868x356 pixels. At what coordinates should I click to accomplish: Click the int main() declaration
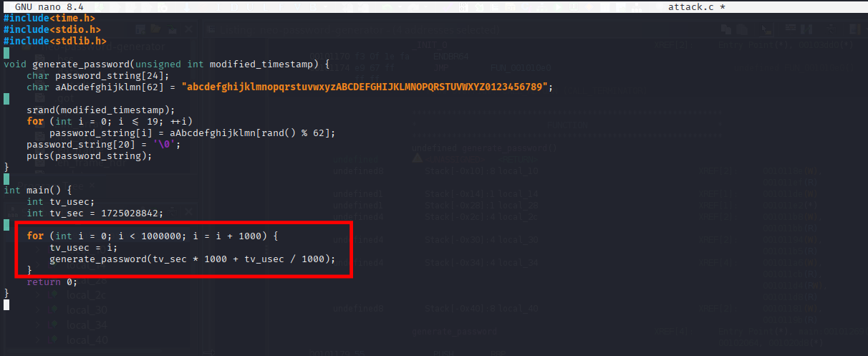pos(37,190)
